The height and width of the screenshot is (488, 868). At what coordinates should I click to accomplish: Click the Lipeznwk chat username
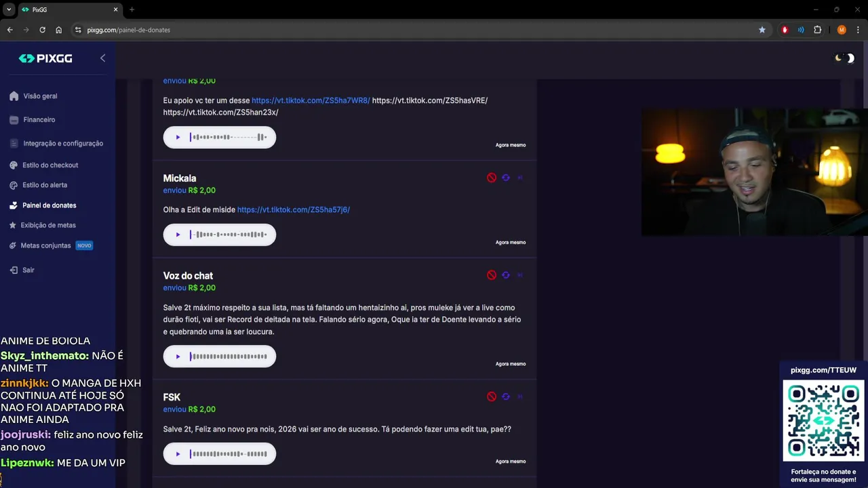[27, 463]
